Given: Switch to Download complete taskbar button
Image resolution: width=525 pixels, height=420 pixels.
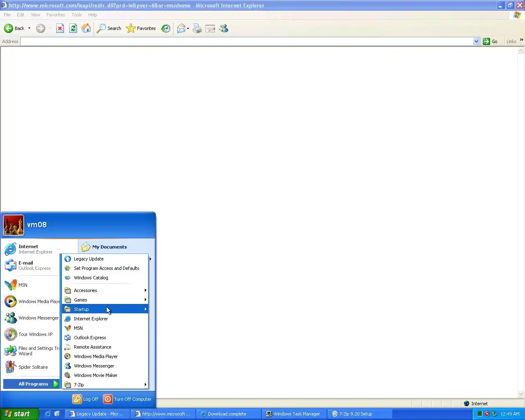Looking at the screenshot, I should [228, 414].
